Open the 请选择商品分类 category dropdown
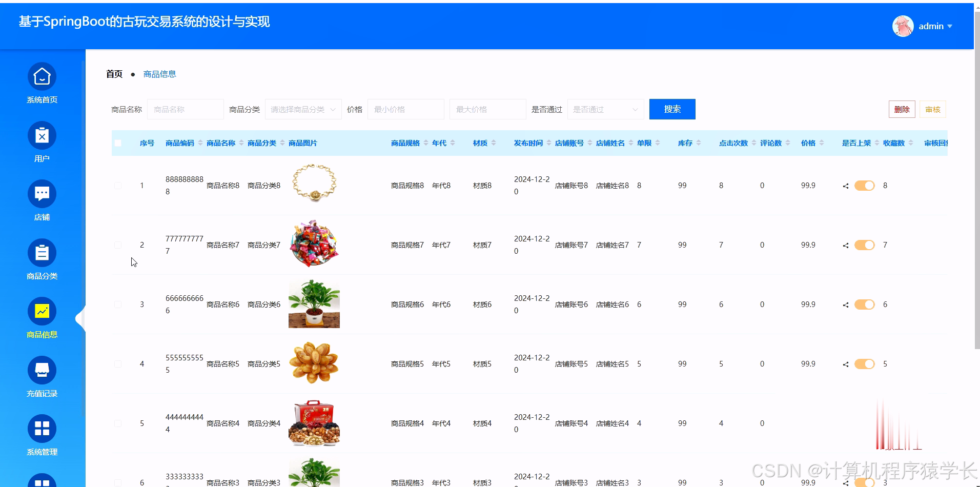This screenshot has width=980, height=487. coord(303,109)
